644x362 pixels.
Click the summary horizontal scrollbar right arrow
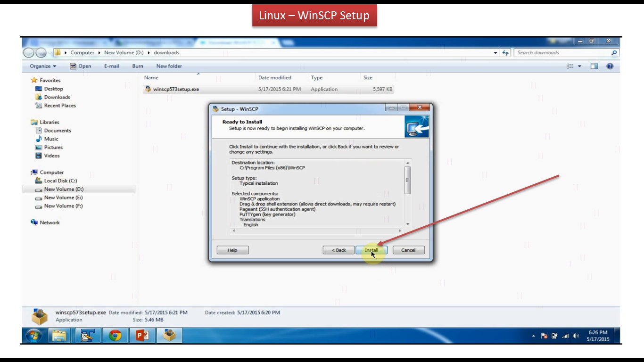[x=400, y=231]
